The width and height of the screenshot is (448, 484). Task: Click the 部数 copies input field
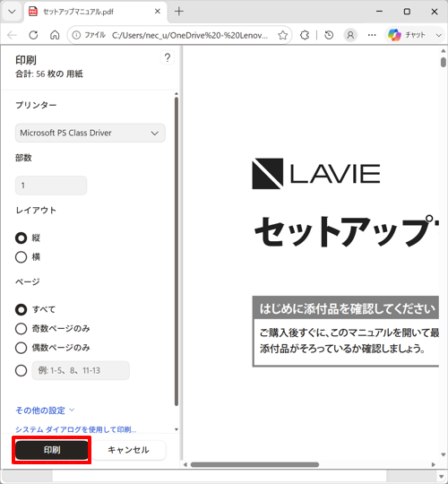click(51, 186)
